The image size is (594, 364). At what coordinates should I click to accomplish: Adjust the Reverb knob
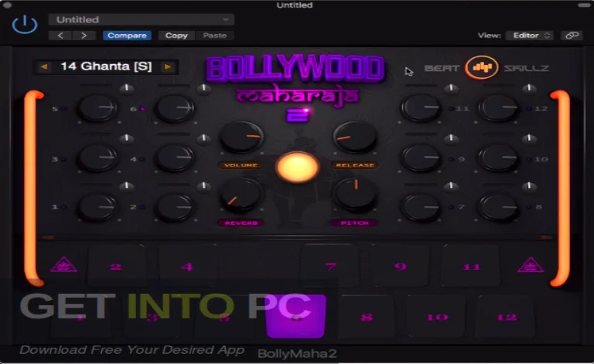[241, 195]
